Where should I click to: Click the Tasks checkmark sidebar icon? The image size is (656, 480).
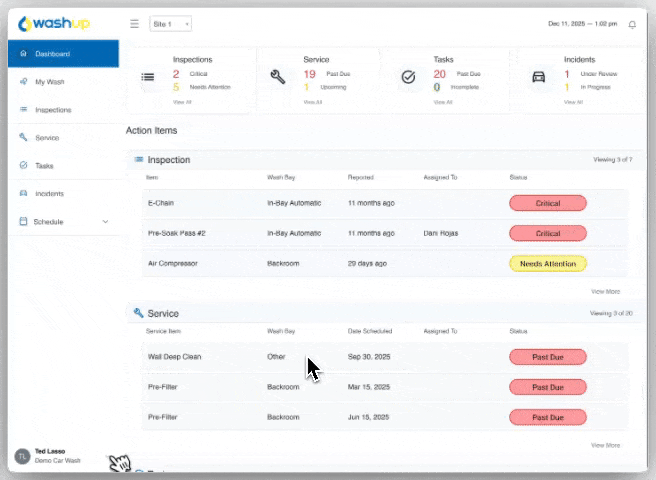coord(23,165)
